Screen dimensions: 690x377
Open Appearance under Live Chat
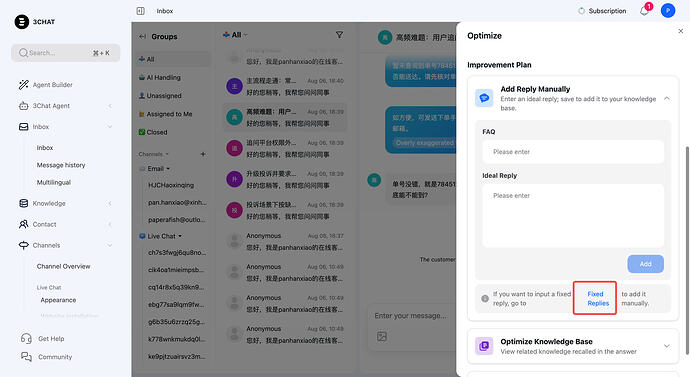click(x=58, y=300)
